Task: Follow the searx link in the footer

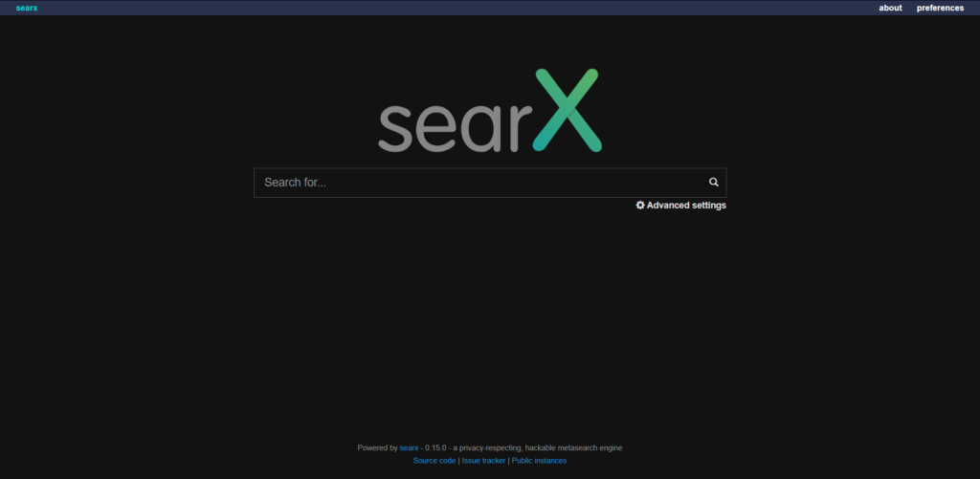Action: coord(409,447)
